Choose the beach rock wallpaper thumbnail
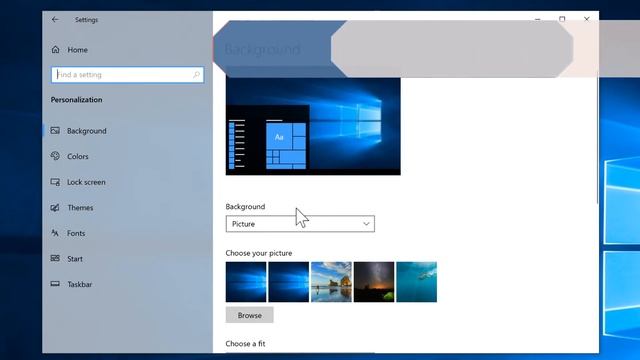This screenshot has height=360, width=640. (331, 282)
